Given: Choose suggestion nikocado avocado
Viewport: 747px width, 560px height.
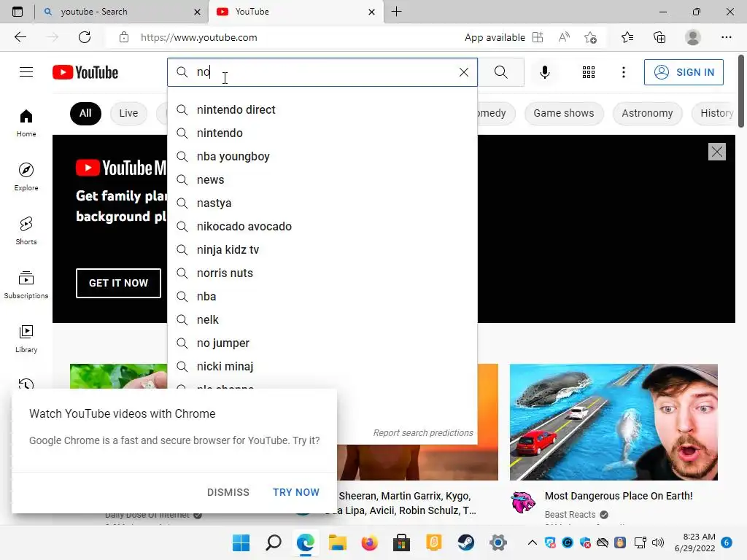Looking at the screenshot, I should coord(322,226).
